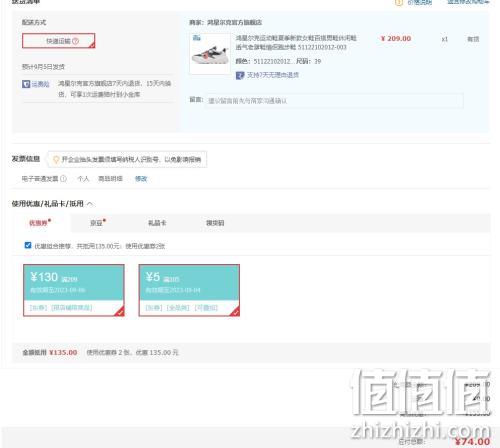Select the ¥5 coupon card
Image resolution: width=500 pixels, height=448 pixels.
click(x=189, y=290)
